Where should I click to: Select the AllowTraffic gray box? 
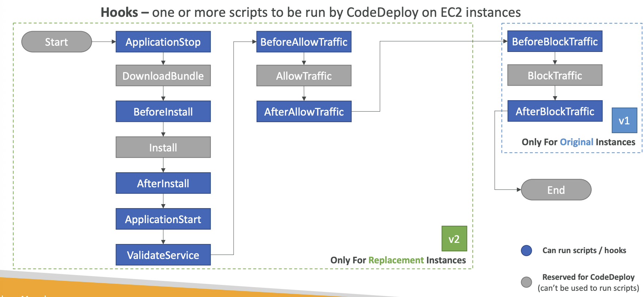coord(304,76)
